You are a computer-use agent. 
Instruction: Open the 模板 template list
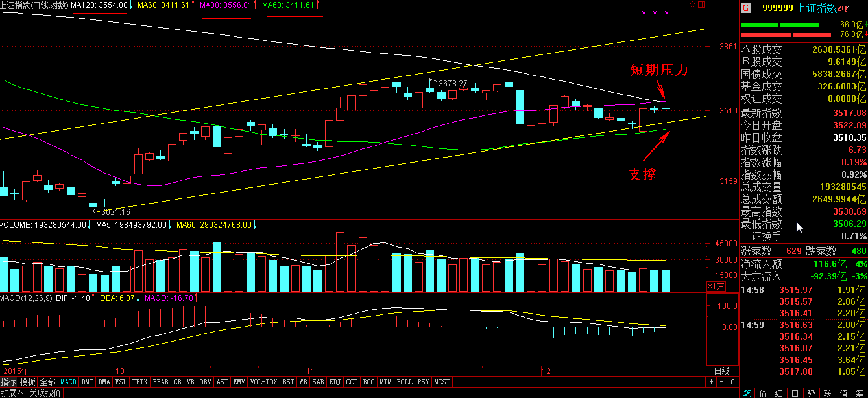pyautogui.click(x=28, y=382)
